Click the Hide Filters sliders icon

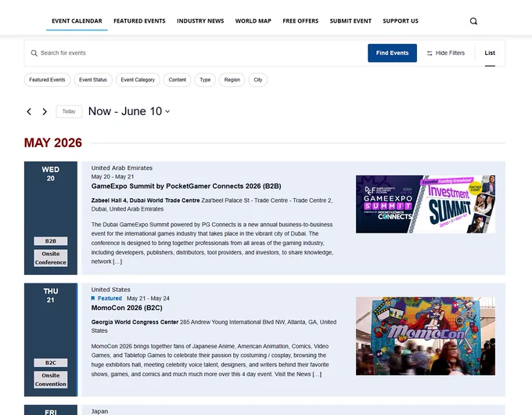click(430, 53)
